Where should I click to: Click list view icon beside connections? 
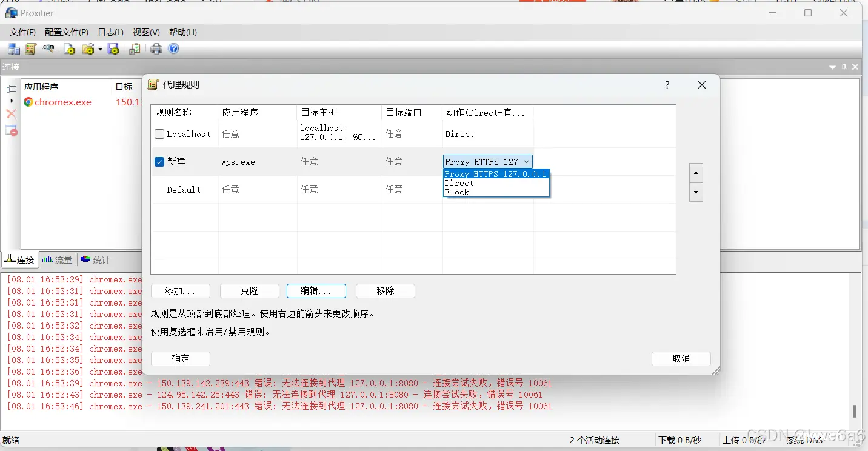tap(11, 89)
